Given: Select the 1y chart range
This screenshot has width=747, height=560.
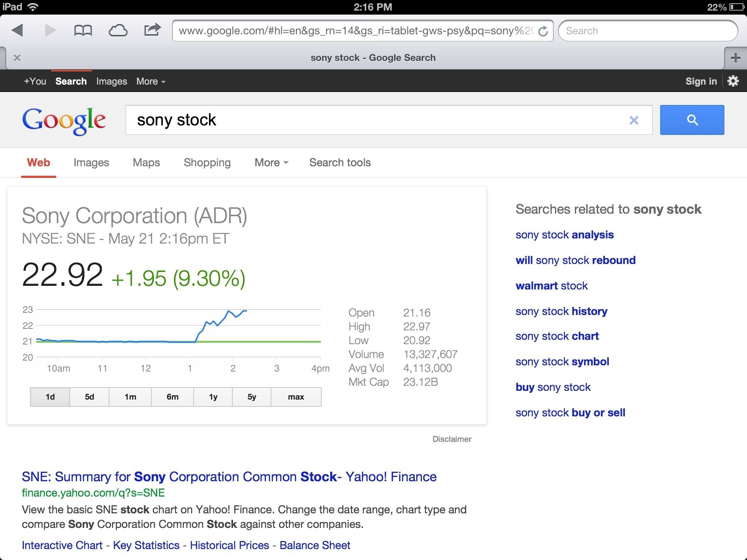Looking at the screenshot, I should click(213, 397).
